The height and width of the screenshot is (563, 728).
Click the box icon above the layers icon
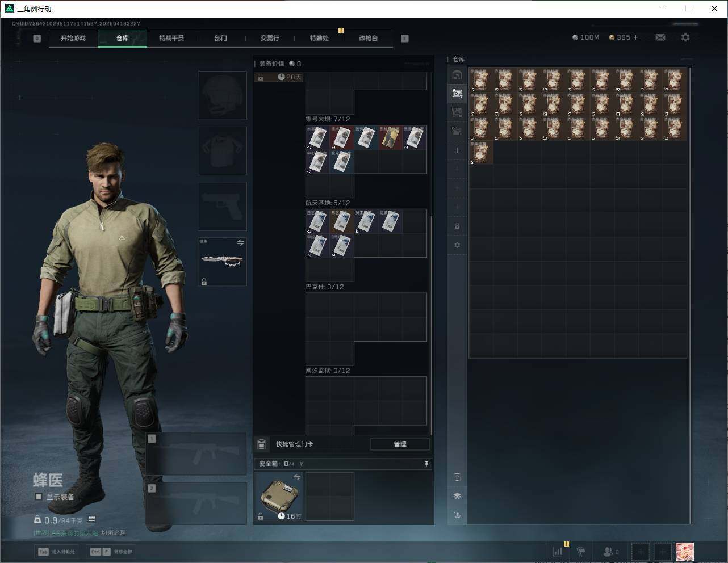(x=457, y=477)
